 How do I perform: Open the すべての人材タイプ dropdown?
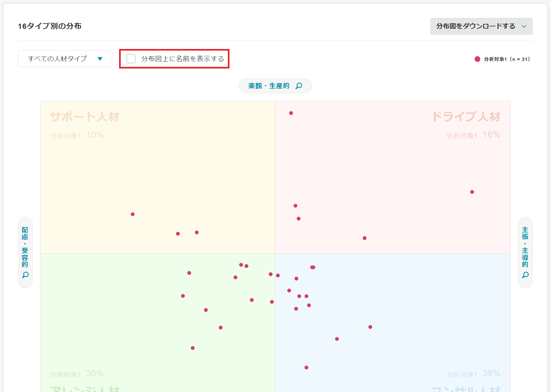65,59
